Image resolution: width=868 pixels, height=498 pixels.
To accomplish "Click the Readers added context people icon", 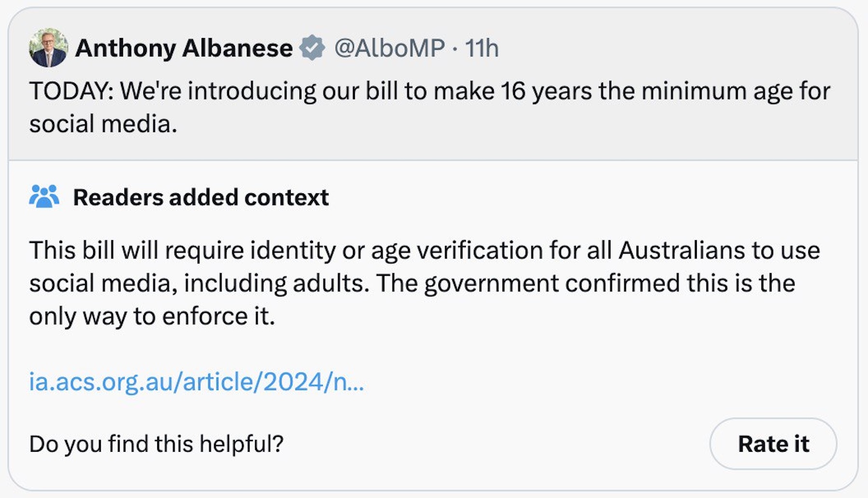I will (44, 197).
